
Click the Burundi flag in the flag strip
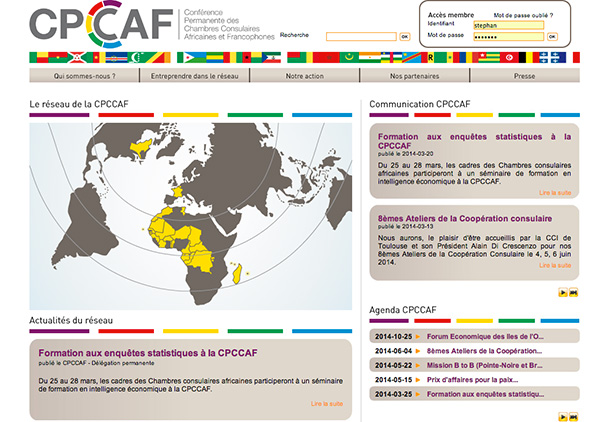tap(77, 57)
